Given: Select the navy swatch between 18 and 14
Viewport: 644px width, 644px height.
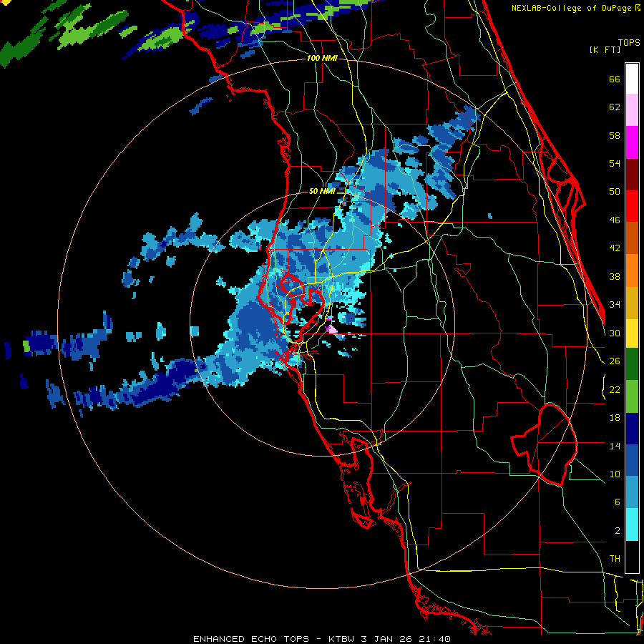Looking at the screenshot, I should (x=632, y=429).
